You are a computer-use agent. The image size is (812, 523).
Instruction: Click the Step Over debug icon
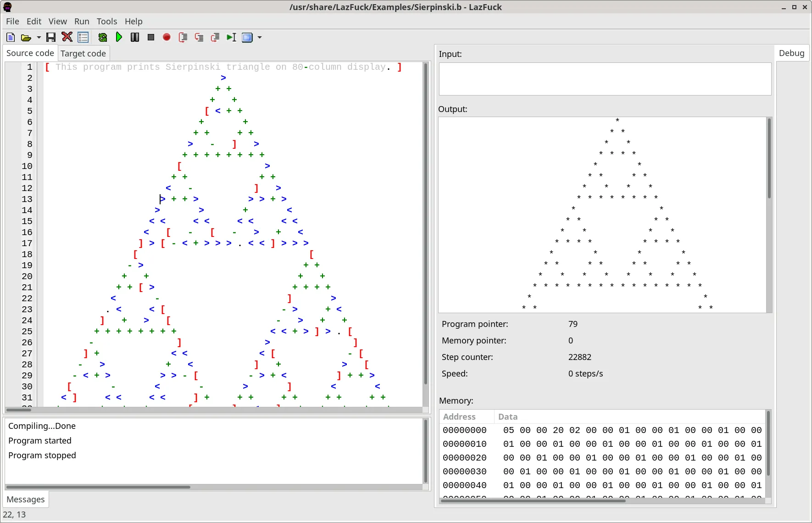pyautogui.click(x=183, y=37)
